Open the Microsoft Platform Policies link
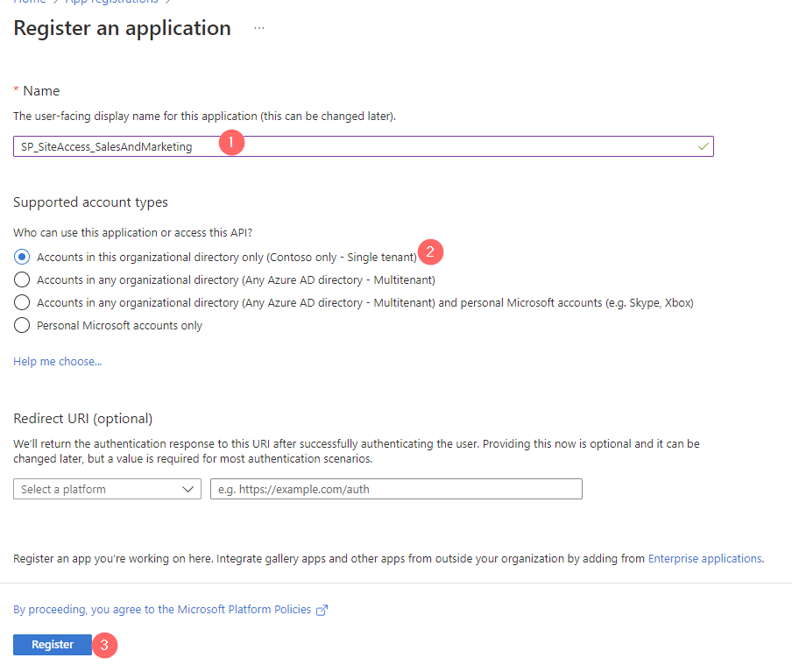Viewport: 792px width, 672px height. point(162,609)
